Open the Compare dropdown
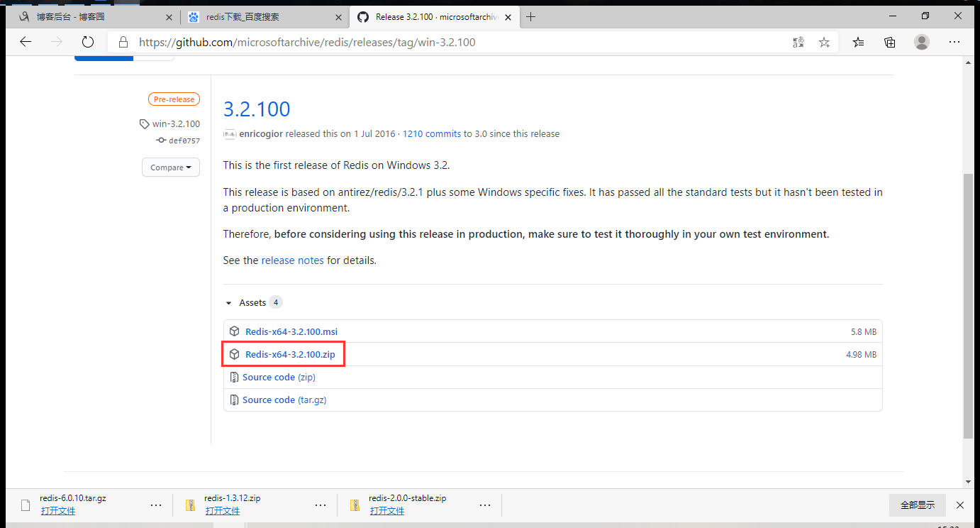Screen dimensions: 980x528 [x=171, y=167]
